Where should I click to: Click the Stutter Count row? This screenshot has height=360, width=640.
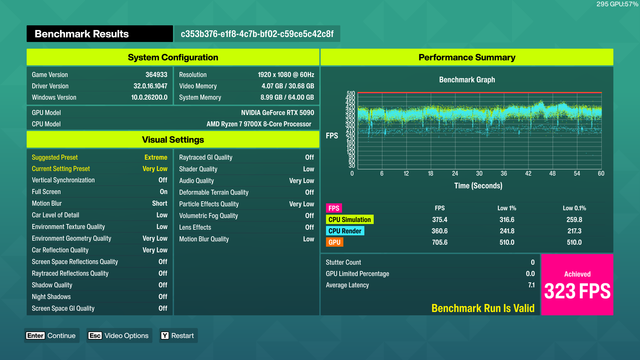pos(430,262)
